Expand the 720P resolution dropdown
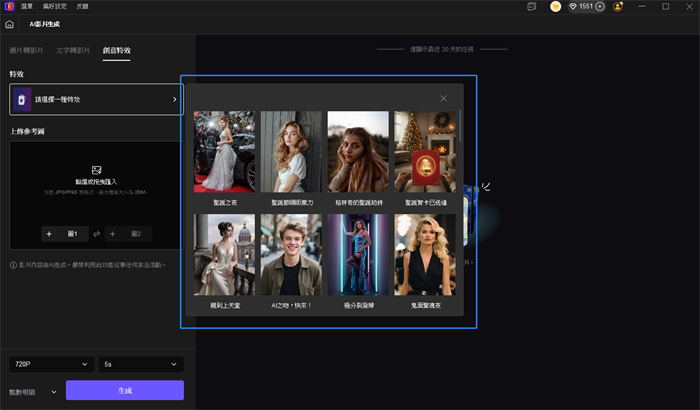This screenshot has width=700, height=410. coord(50,365)
